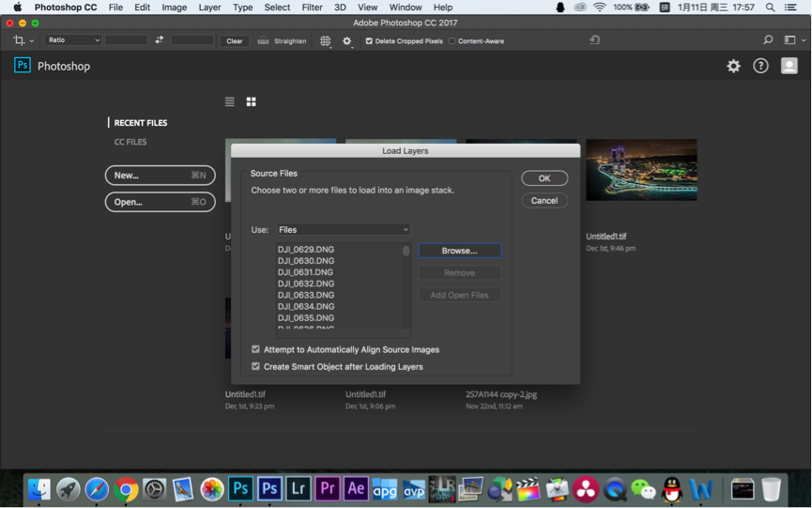
Task: Open the help question mark icon
Action: 760,66
